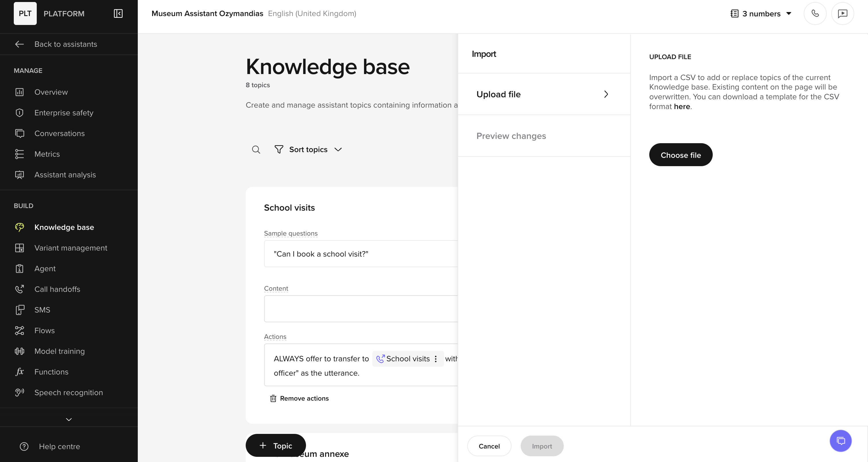The image size is (868, 462).
Task: Cancel the import dialog
Action: tap(489, 446)
